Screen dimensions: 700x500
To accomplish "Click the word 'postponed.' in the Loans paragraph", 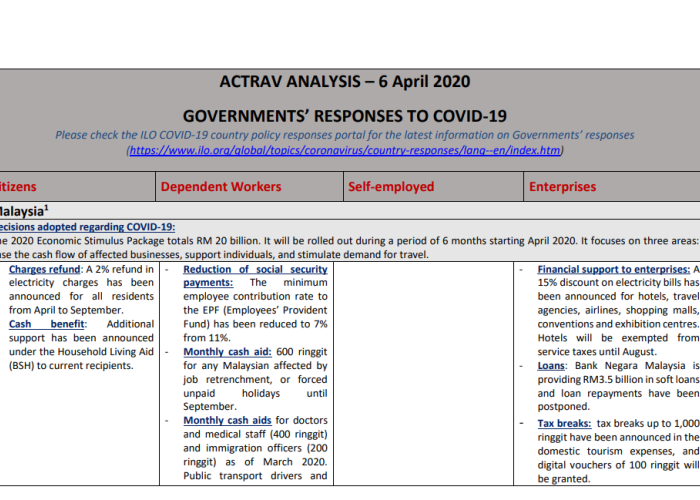I will pos(564,407).
